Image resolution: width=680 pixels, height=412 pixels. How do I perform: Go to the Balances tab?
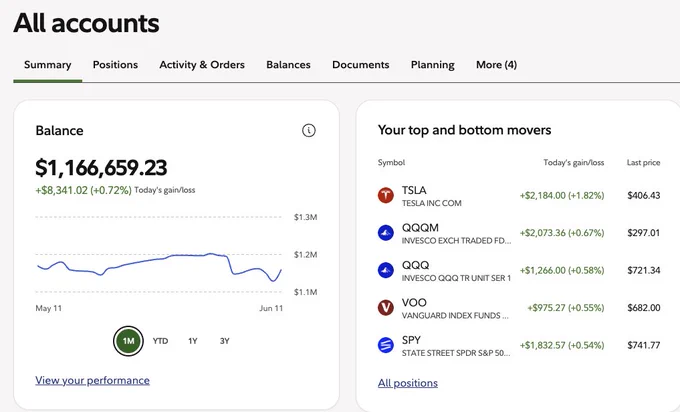point(288,65)
